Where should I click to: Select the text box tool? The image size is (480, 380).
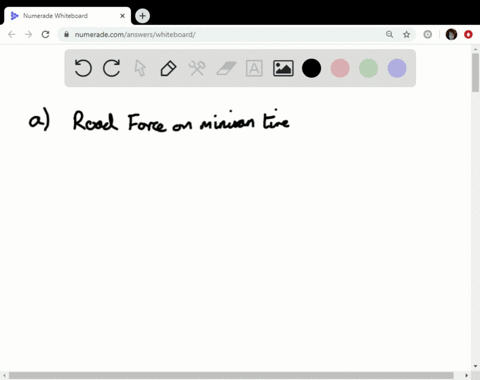tap(254, 68)
